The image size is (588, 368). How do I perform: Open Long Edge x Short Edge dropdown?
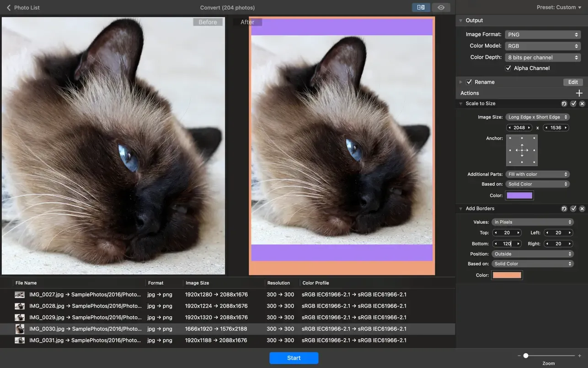click(537, 117)
